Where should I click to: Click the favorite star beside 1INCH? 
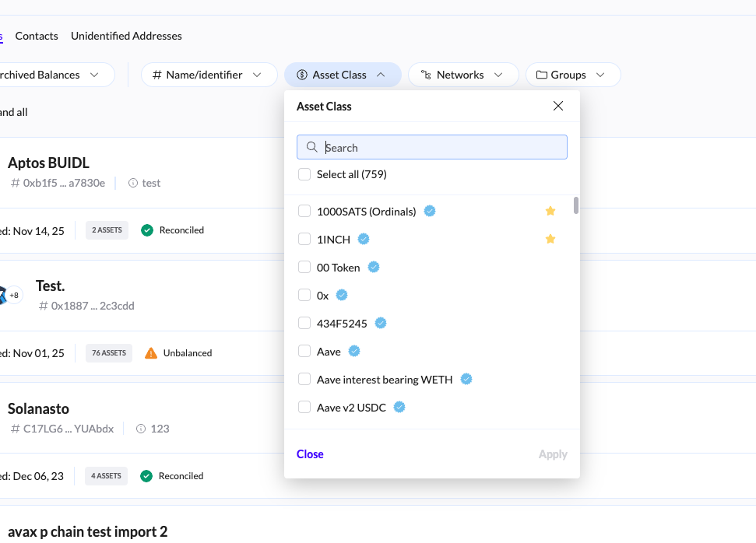[550, 239]
